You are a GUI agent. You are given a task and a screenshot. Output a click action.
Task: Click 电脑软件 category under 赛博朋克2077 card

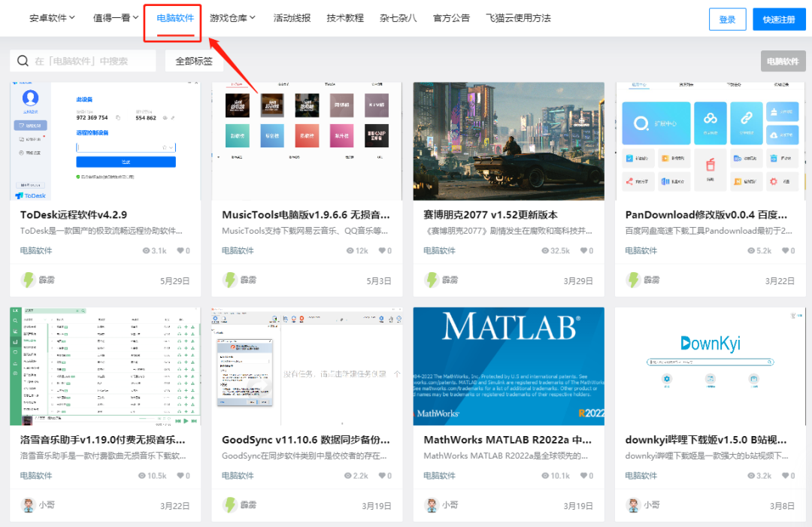pyautogui.click(x=440, y=250)
